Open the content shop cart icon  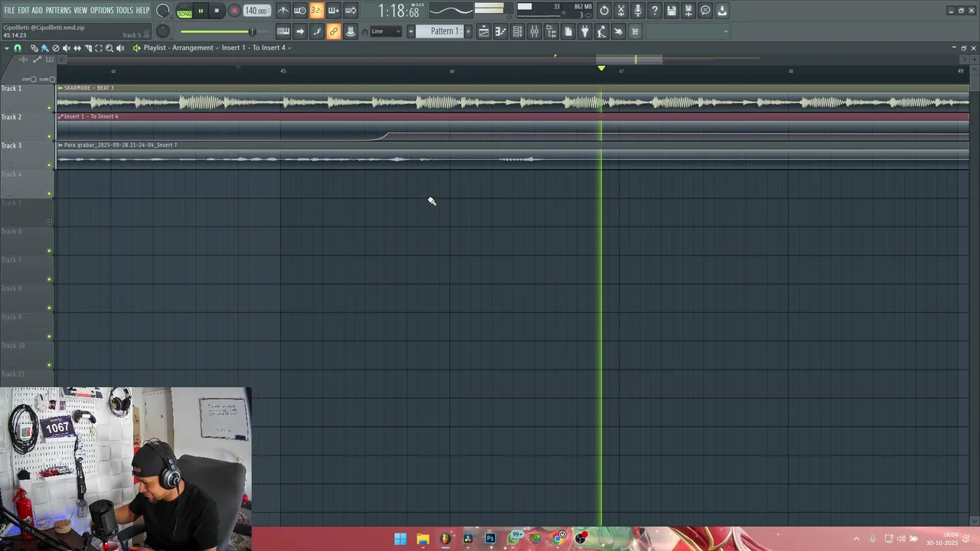[635, 31]
